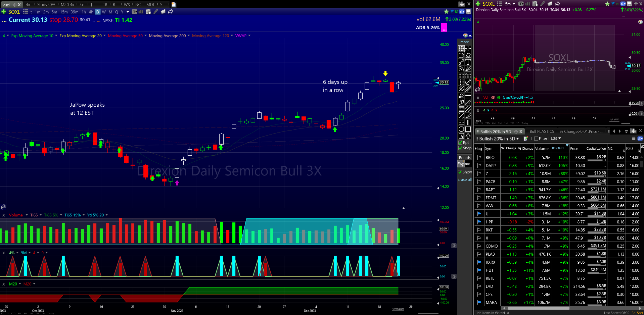Select the text annotation tool
The image size is (644, 315).
468,62
